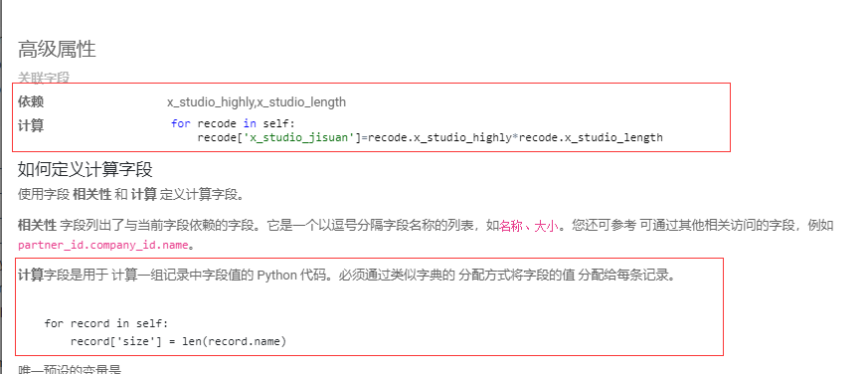
Task: Click the 高级属性 section heading
Action: (57, 50)
